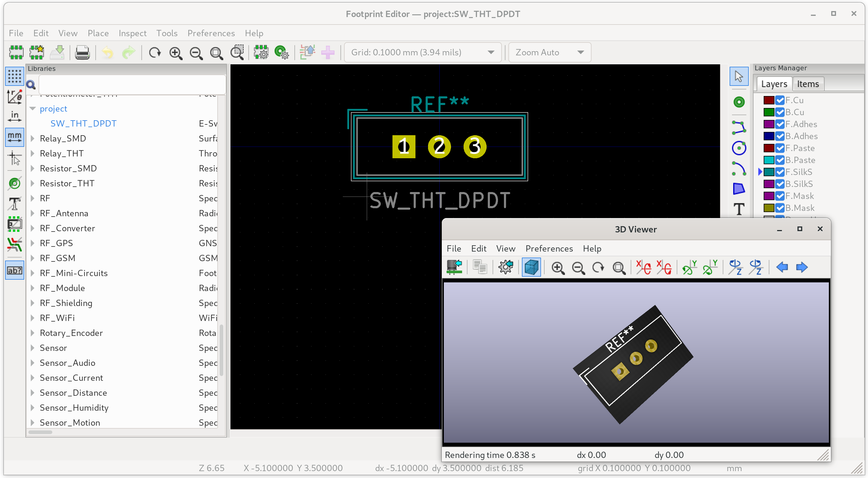Hide the F.Mask layer

[780, 196]
